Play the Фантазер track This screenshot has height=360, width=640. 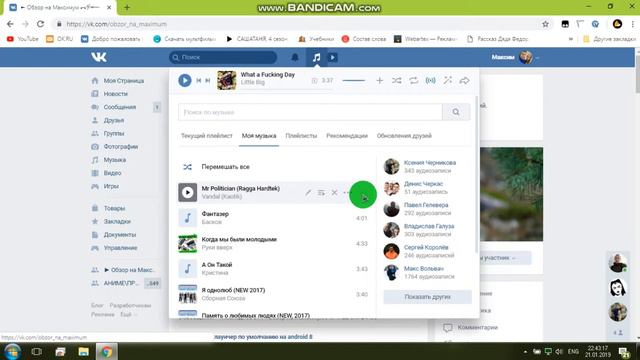click(x=187, y=218)
